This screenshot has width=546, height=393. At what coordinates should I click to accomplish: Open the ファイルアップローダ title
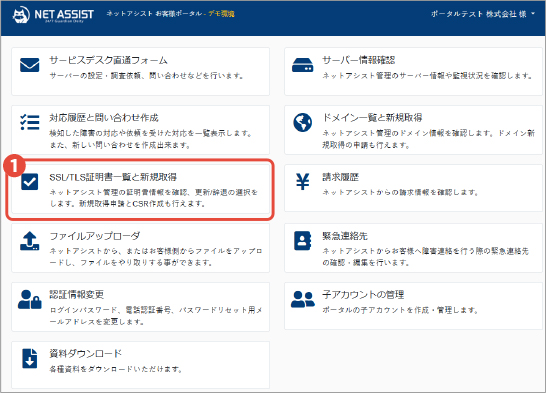coord(95,236)
